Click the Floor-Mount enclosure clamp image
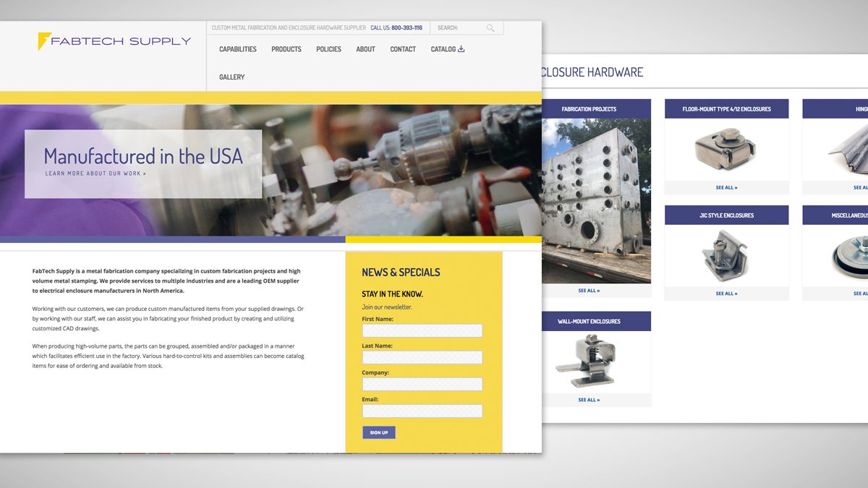Viewport: 868px width, 488px height. tap(726, 150)
